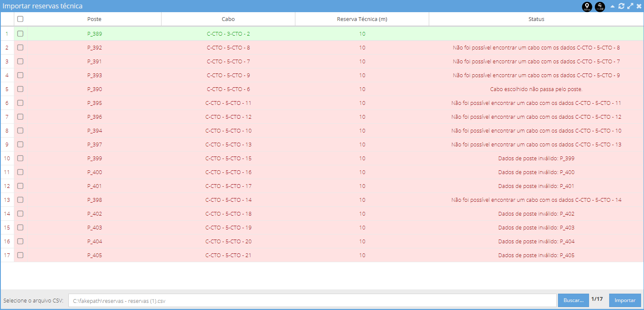This screenshot has height=310, width=644.
Task: Sort by the Reserva Técnica (m) column header
Action: [x=362, y=19]
